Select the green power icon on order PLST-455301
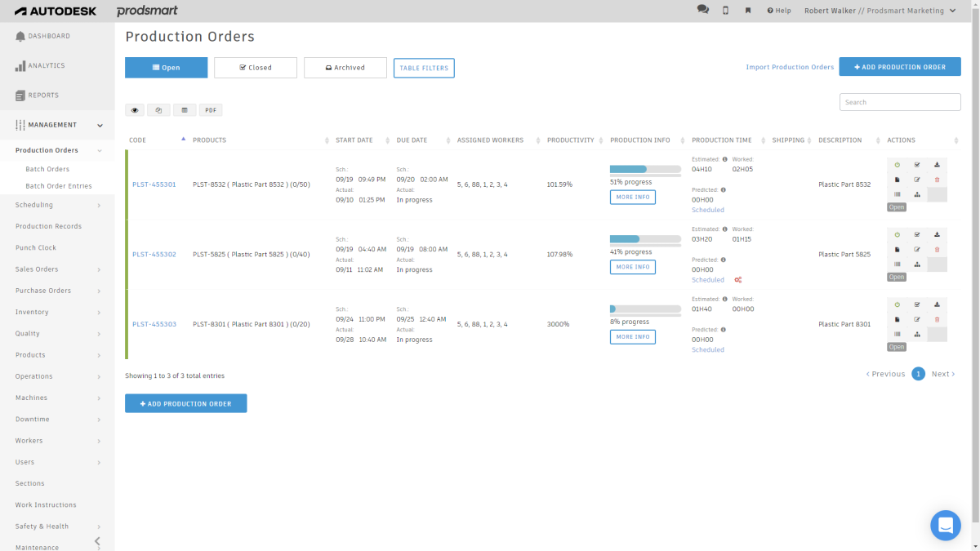Viewport: 980px width, 551px height. [897, 163]
